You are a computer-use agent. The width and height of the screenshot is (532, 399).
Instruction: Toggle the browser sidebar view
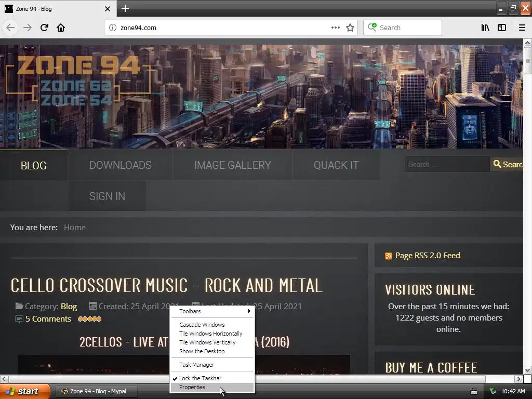coord(502,28)
